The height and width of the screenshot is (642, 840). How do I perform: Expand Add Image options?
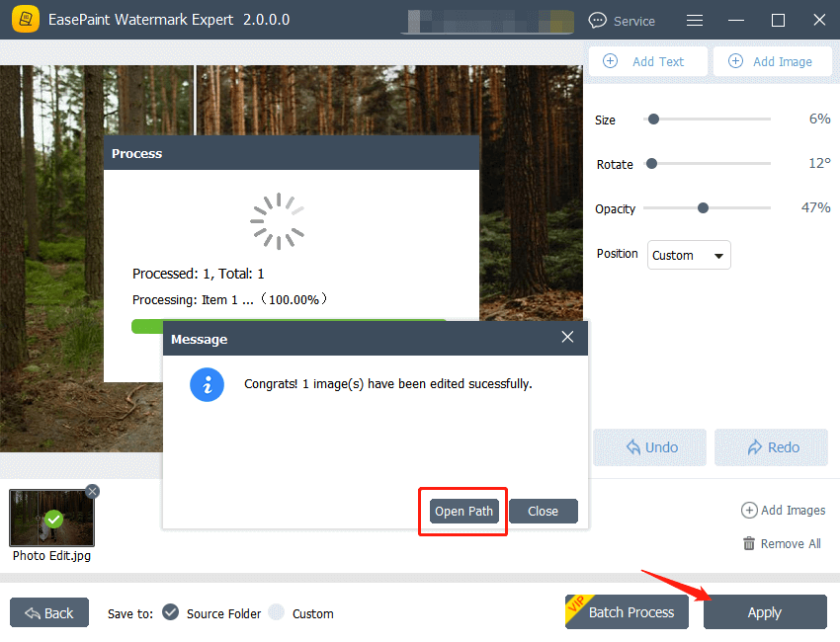coord(772,61)
